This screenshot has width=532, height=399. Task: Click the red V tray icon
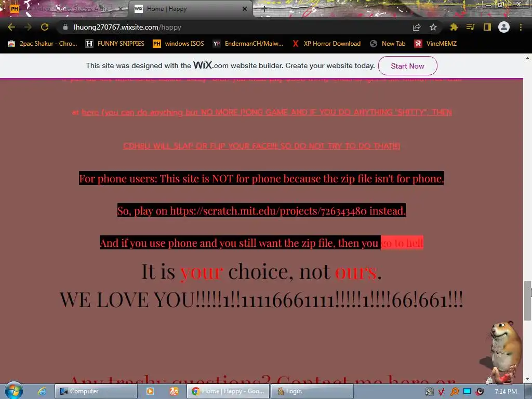click(442, 392)
